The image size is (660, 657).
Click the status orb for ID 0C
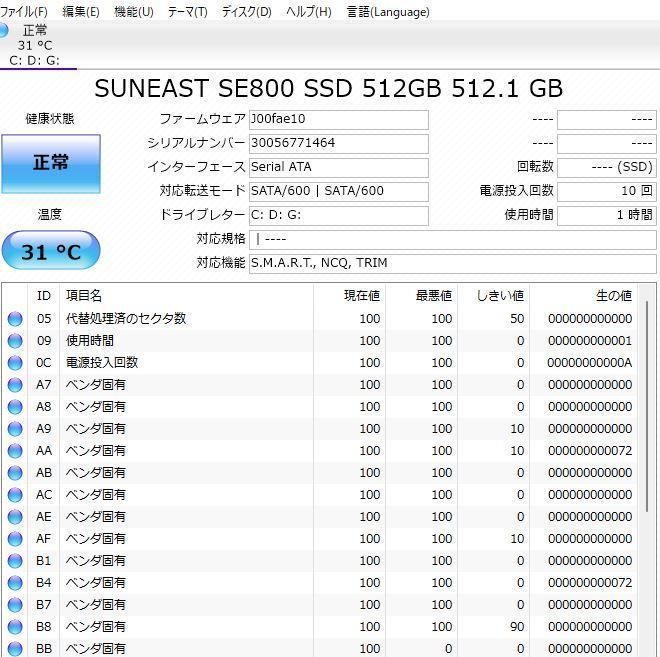(15, 363)
